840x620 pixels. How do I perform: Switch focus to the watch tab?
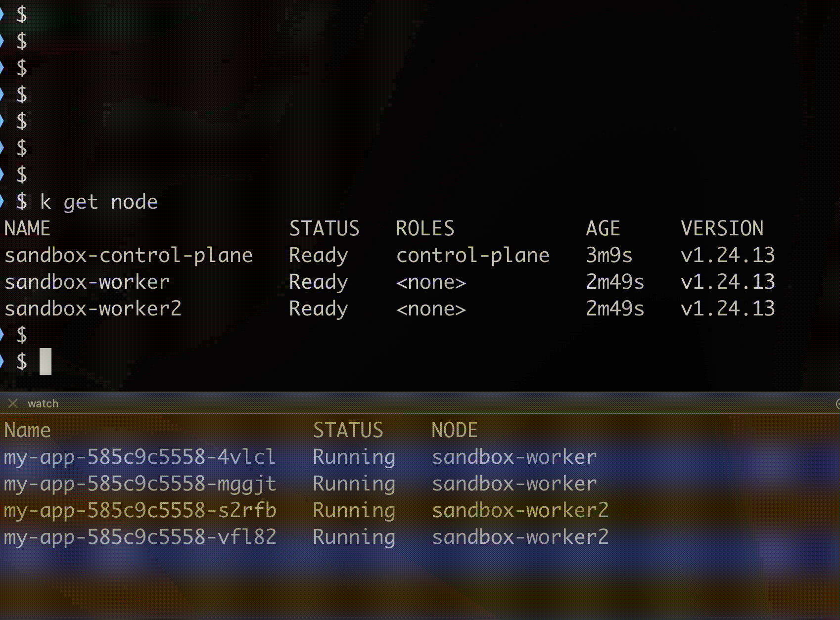tap(44, 403)
